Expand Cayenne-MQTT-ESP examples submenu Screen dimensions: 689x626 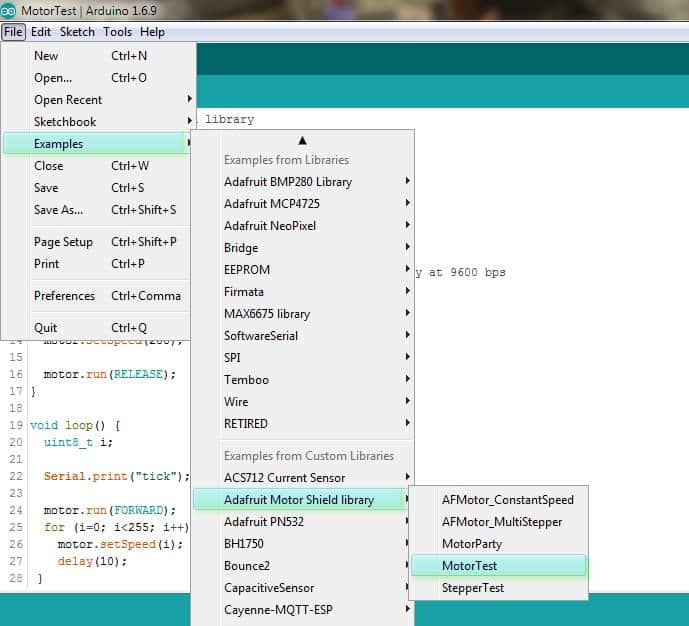point(303,609)
